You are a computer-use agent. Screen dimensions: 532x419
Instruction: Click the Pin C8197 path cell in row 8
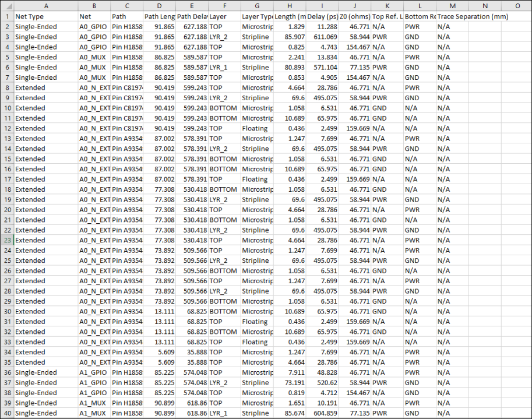[x=127, y=87]
